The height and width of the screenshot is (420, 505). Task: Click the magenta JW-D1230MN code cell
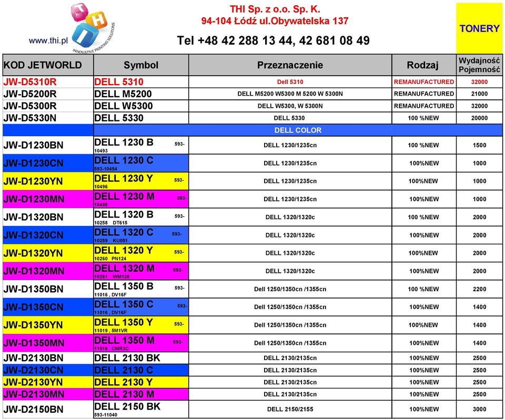tap(48, 199)
